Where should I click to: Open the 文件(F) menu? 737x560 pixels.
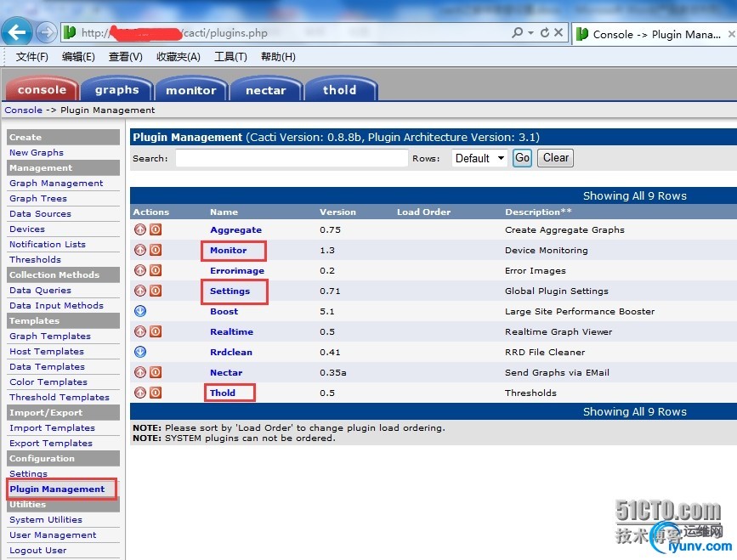click(x=32, y=57)
